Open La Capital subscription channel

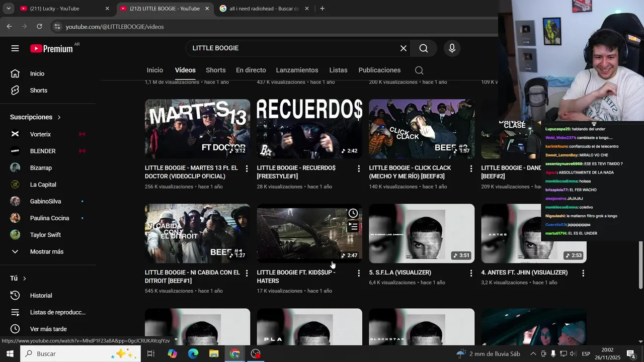[x=48, y=185]
